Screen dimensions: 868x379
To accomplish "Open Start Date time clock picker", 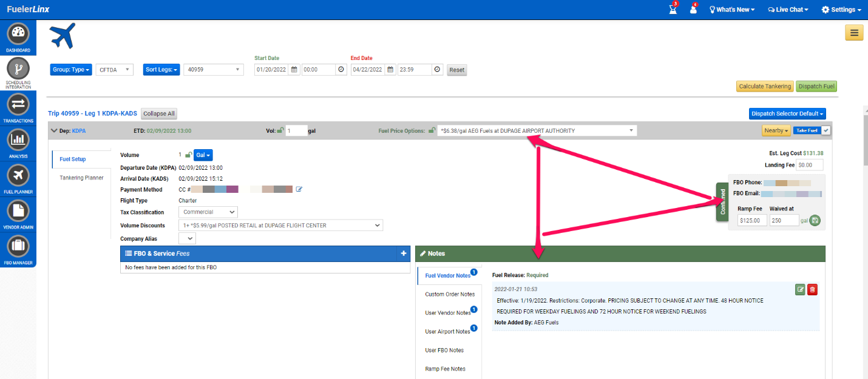I will (x=341, y=70).
